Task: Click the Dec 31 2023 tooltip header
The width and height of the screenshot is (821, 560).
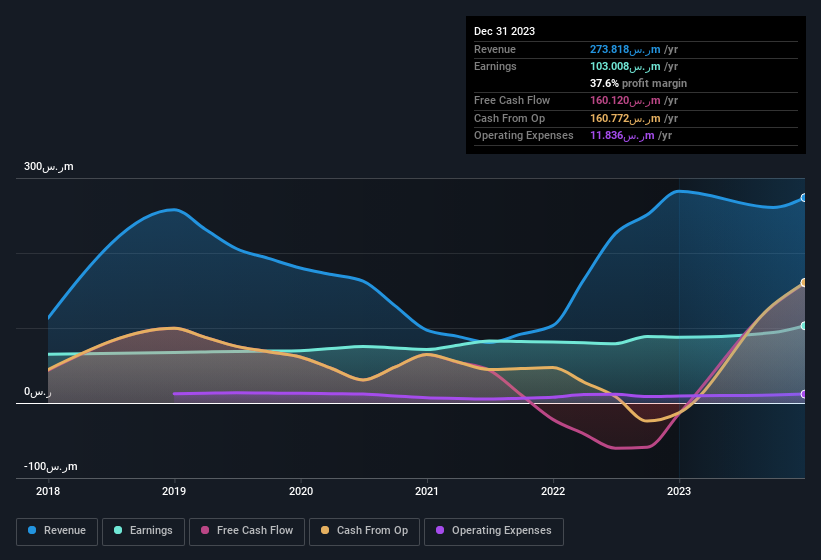Action: (505, 31)
